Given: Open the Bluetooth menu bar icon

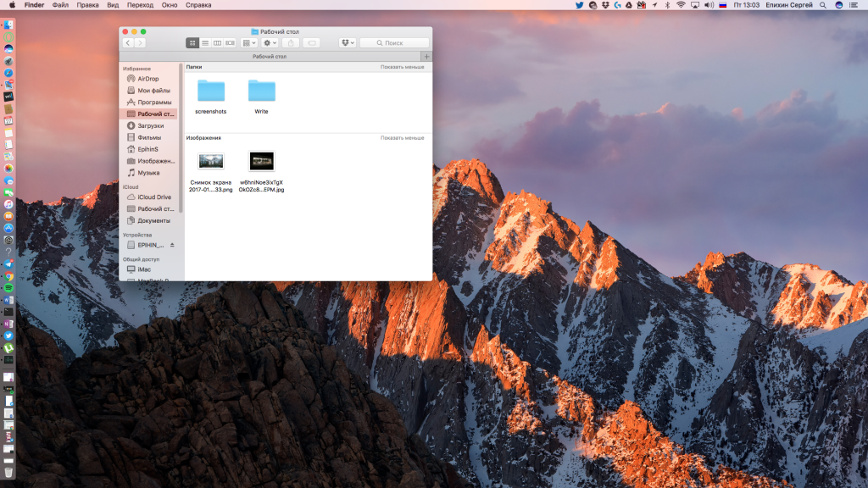Looking at the screenshot, I should tap(667, 5).
